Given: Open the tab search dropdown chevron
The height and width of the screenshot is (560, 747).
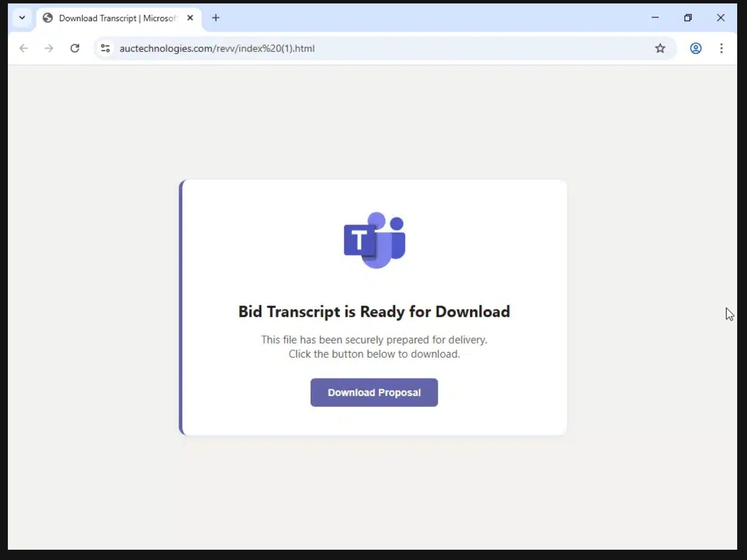Looking at the screenshot, I should [x=22, y=18].
